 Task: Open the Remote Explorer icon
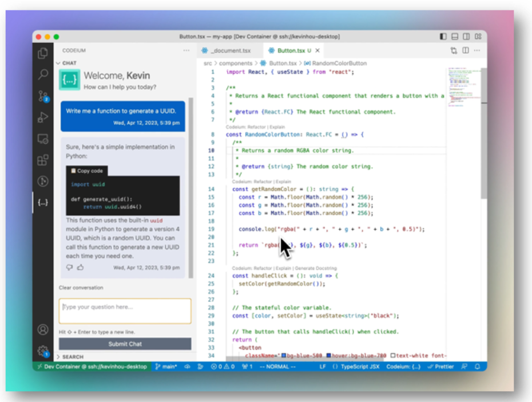pyautogui.click(x=43, y=139)
